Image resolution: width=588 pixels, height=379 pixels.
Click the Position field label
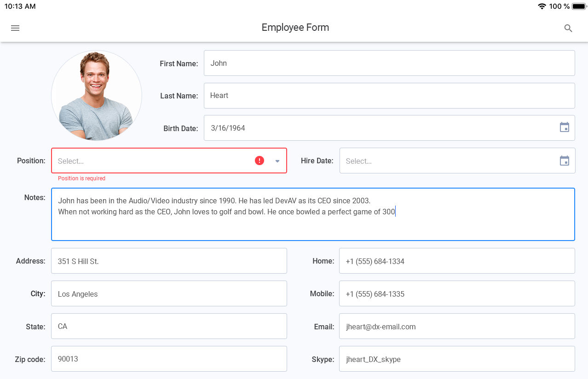click(31, 161)
